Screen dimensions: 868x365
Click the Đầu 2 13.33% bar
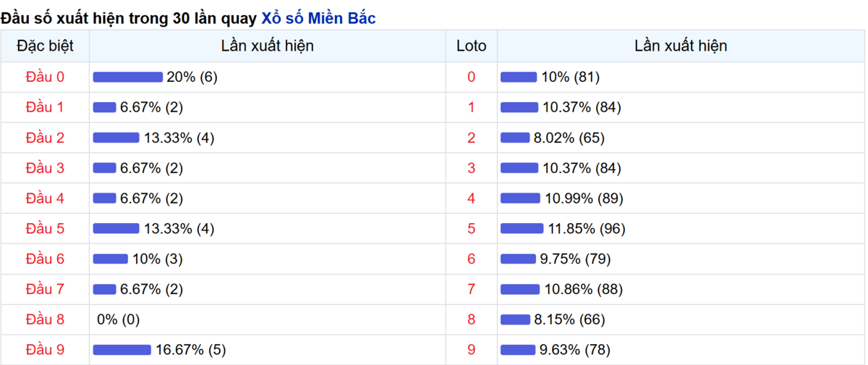click(x=116, y=138)
